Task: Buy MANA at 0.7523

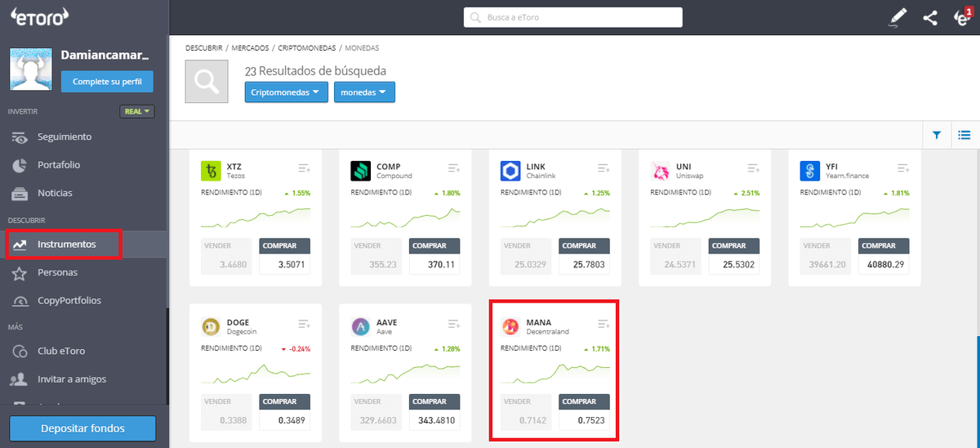Action: point(585,412)
